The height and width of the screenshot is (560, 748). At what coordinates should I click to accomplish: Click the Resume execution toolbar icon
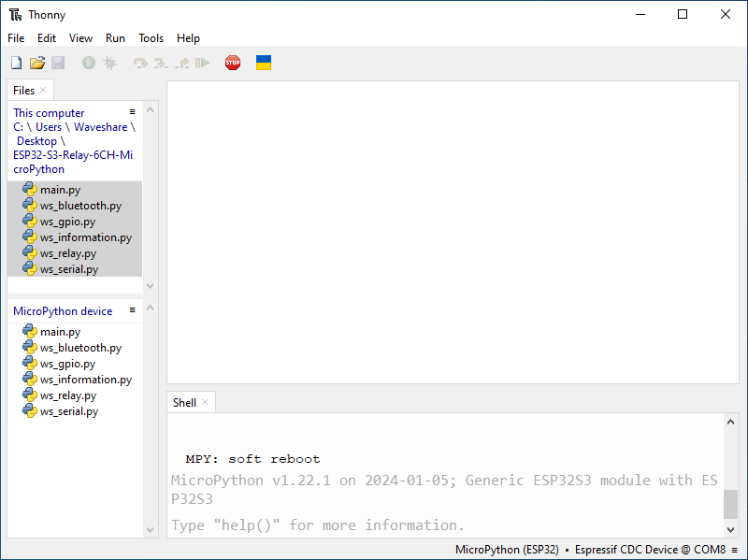point(203,63)
